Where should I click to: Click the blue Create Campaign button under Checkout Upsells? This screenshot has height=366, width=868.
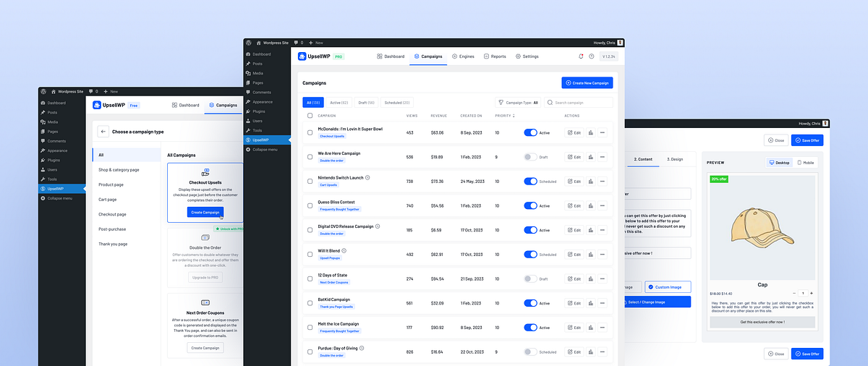click(205, 212)
